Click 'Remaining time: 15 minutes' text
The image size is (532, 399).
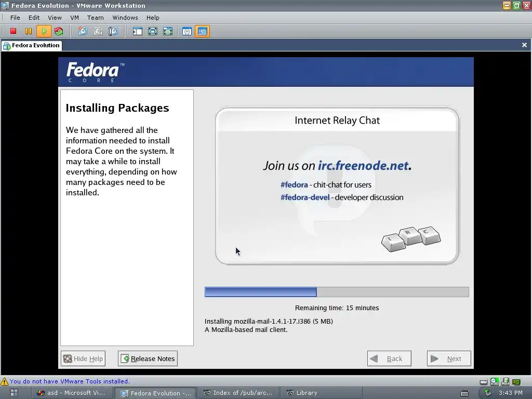pyautogui.click(x=337, y=308)
